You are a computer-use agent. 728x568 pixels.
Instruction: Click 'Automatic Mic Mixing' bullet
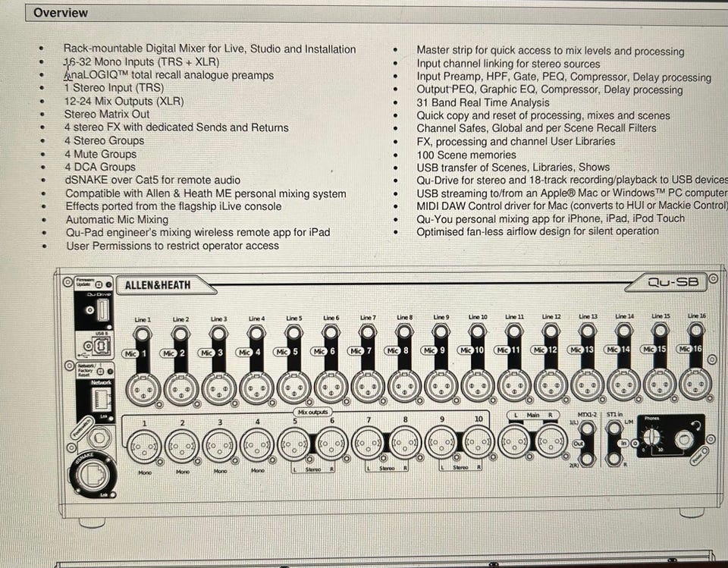pyautogui.click(x=117, y=219)
